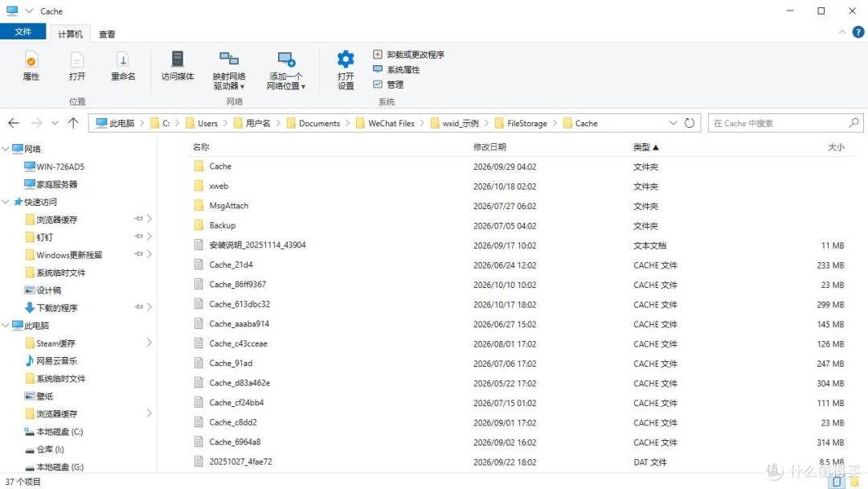Image resolution: width=868 pixels, height=489 pixels.
Task: Select 设计稿 in quick access
Action: (x=43, y=290)
